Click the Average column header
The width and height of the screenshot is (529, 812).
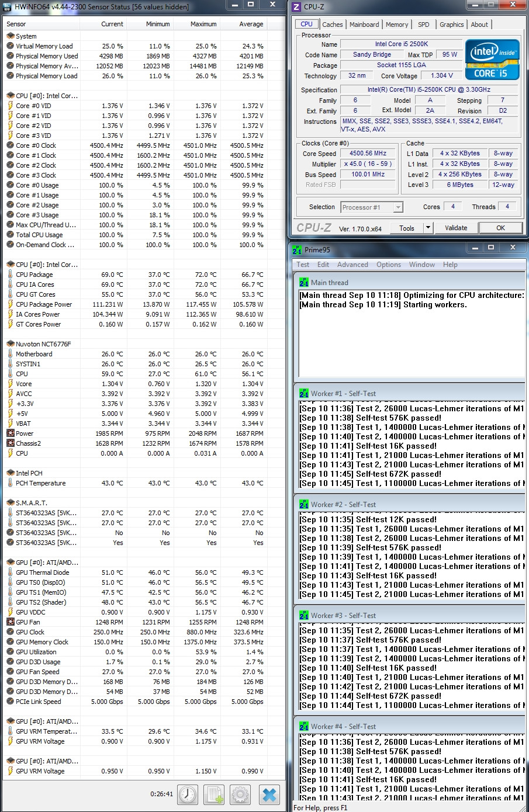tap(243, 24)
